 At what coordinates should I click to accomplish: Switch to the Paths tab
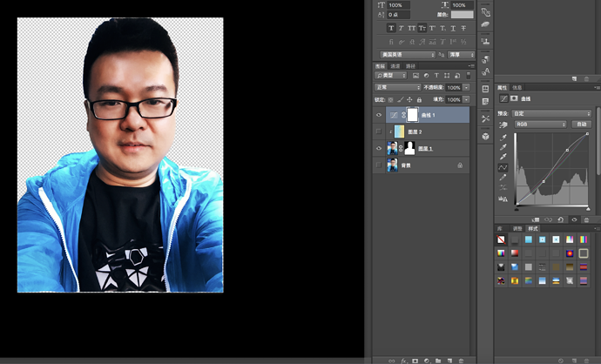410,66
